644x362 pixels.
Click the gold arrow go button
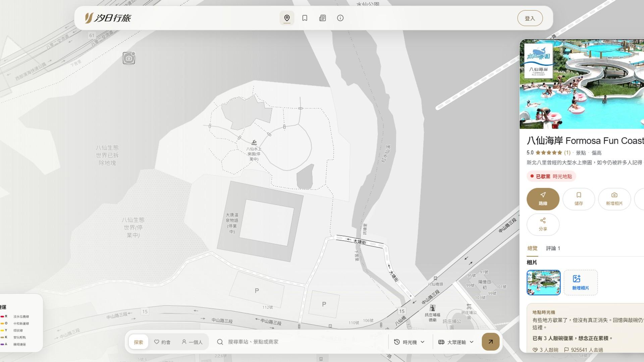(491, 342)
